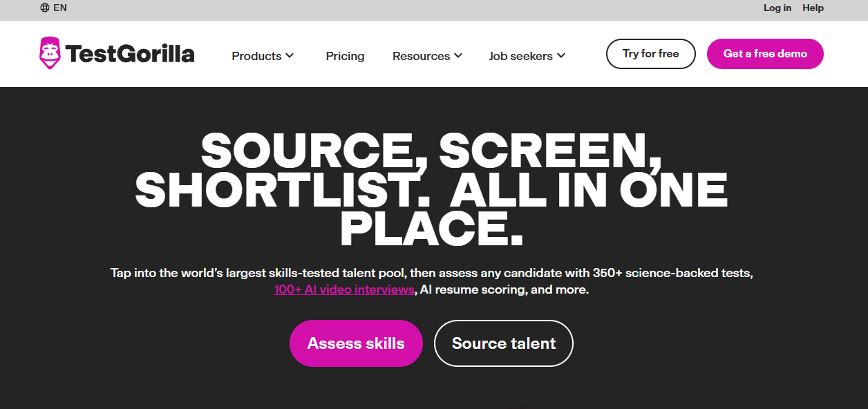Screen dimensions: 868x409
Task: Expand the Job seekers chevron arrow
Action: 561,56
